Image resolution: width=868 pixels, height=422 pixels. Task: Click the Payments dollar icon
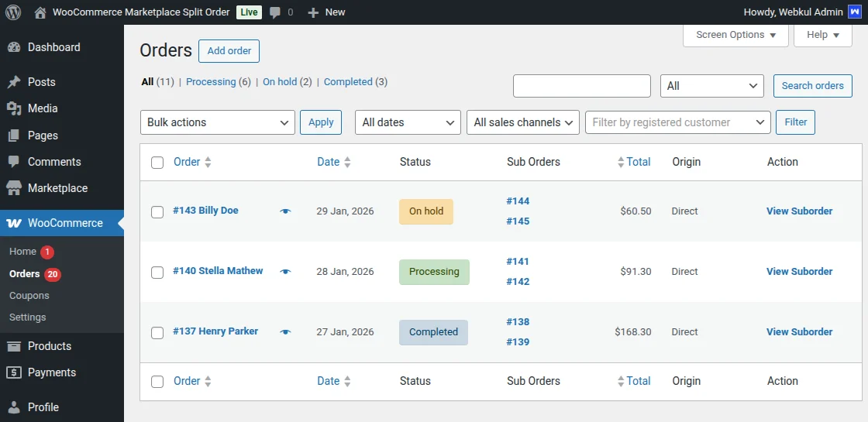click(14, 372)
